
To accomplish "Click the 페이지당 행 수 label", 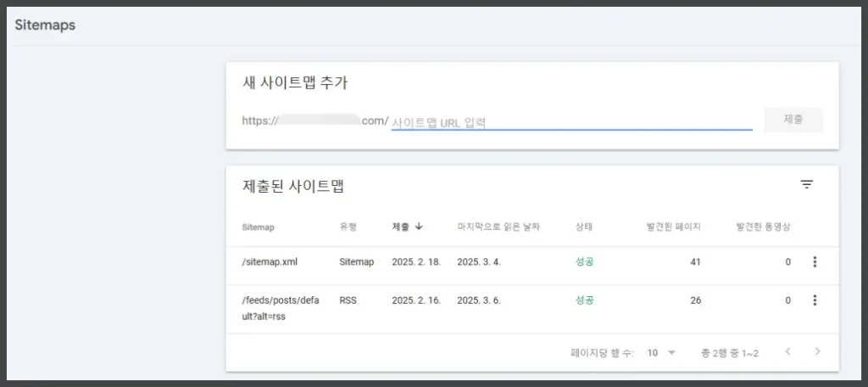I will 603,353.
